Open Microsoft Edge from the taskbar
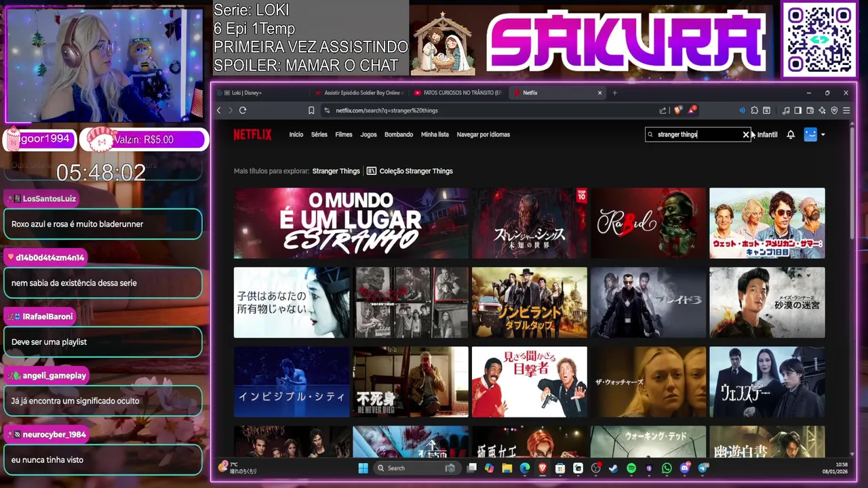 (525, 468)
